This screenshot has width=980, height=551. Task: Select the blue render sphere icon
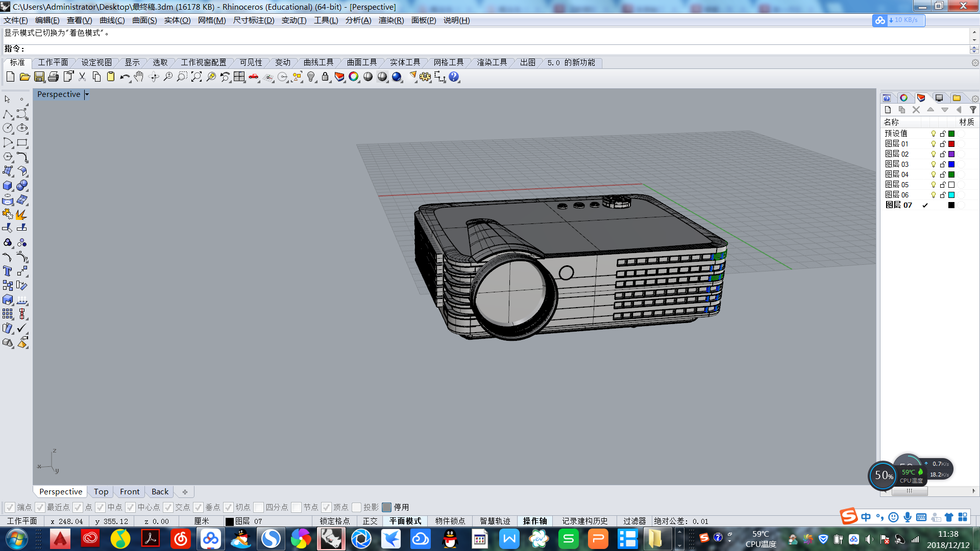pos(397,77)
